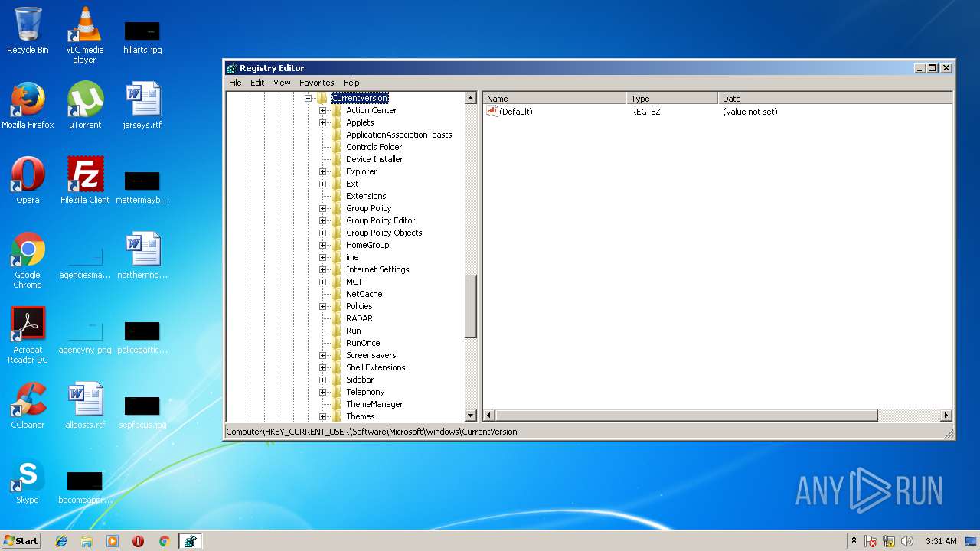Expand the Policies key

coord(322,306)
